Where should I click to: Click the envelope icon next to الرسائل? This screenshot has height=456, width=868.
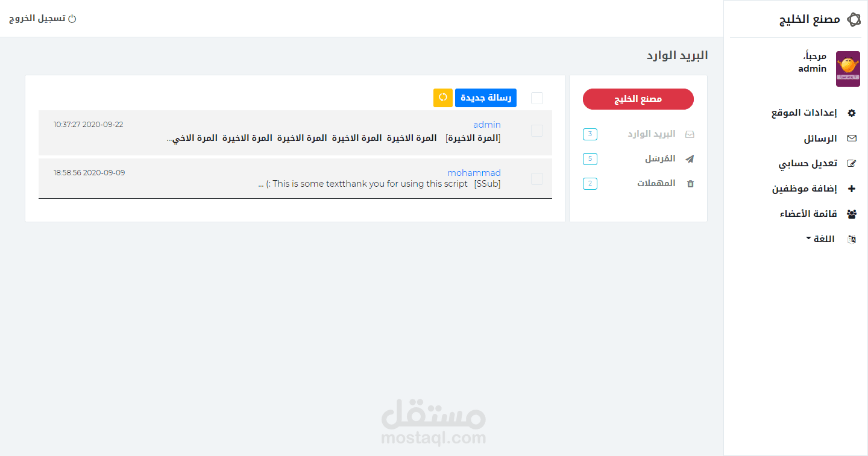coord(852,138)
